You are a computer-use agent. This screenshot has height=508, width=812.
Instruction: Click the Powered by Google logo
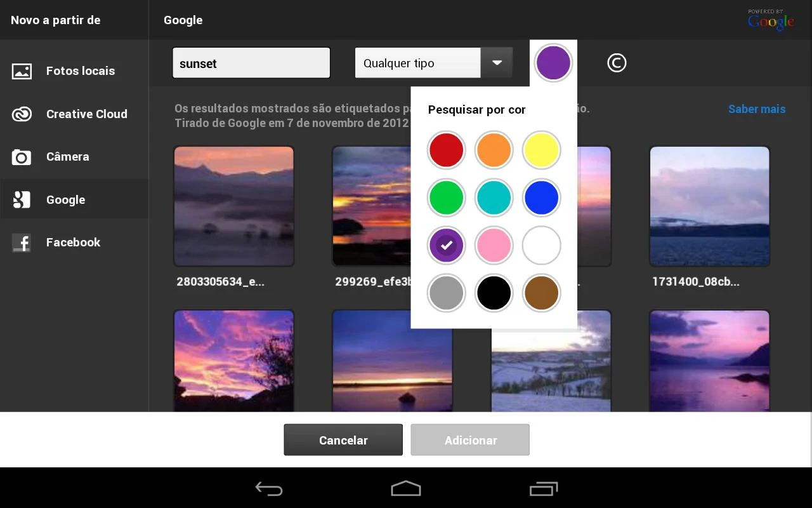click(x=770, y=20)
